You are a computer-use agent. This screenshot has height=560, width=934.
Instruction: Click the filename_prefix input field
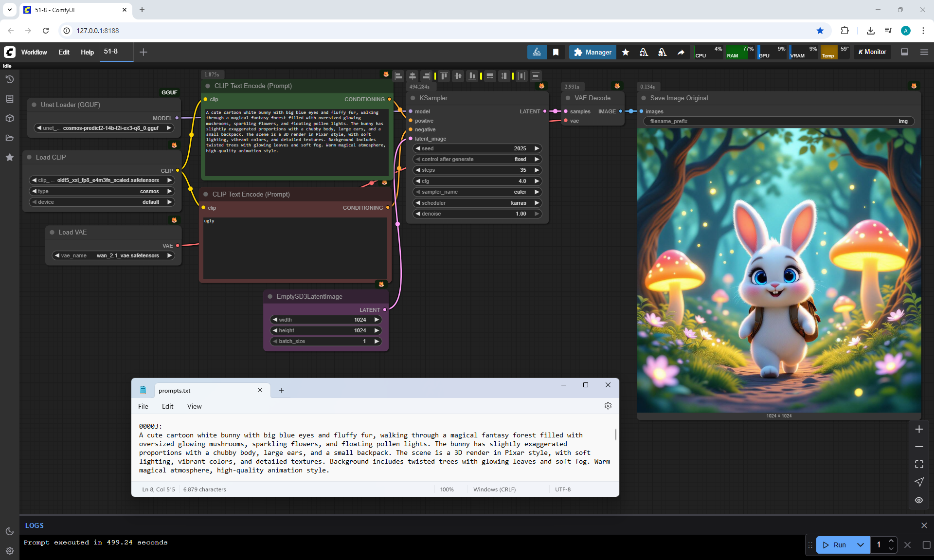pos(778,121)
